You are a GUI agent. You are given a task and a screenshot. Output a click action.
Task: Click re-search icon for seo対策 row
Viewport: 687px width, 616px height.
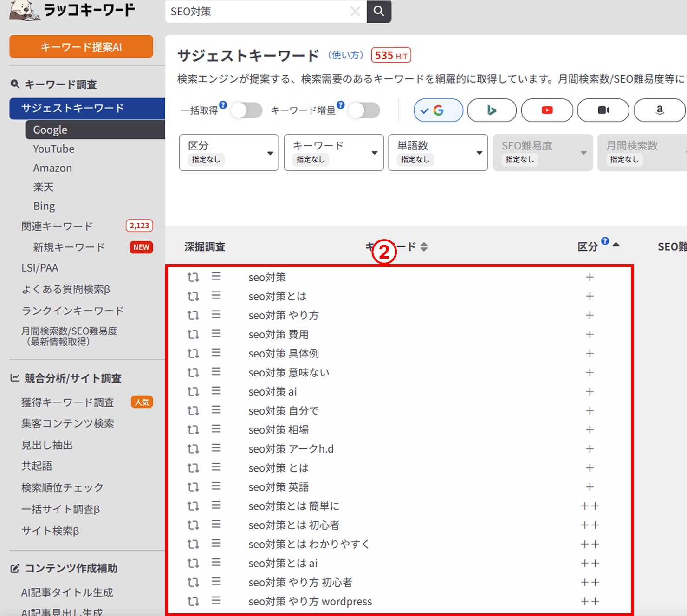(x=193, y=277)
